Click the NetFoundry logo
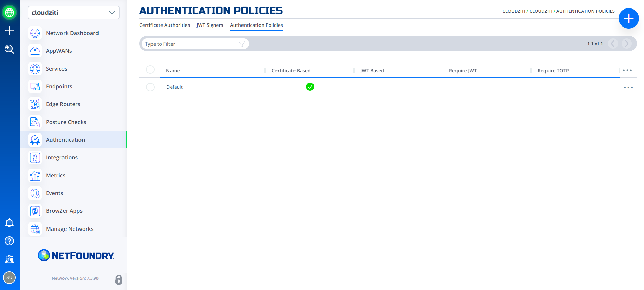 (76, 255)
